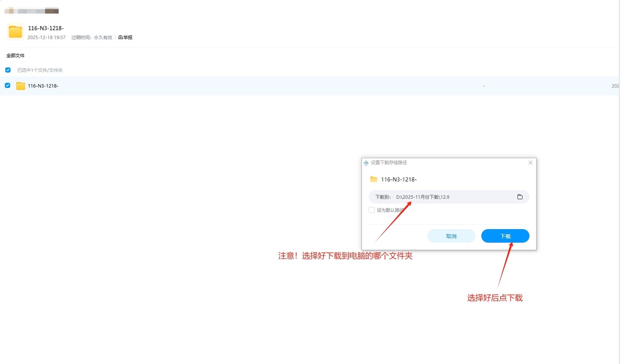The width and height of the screenshot is (620, 364).
Task: Click the folder icon inside the download dialog
Action: 374,179
